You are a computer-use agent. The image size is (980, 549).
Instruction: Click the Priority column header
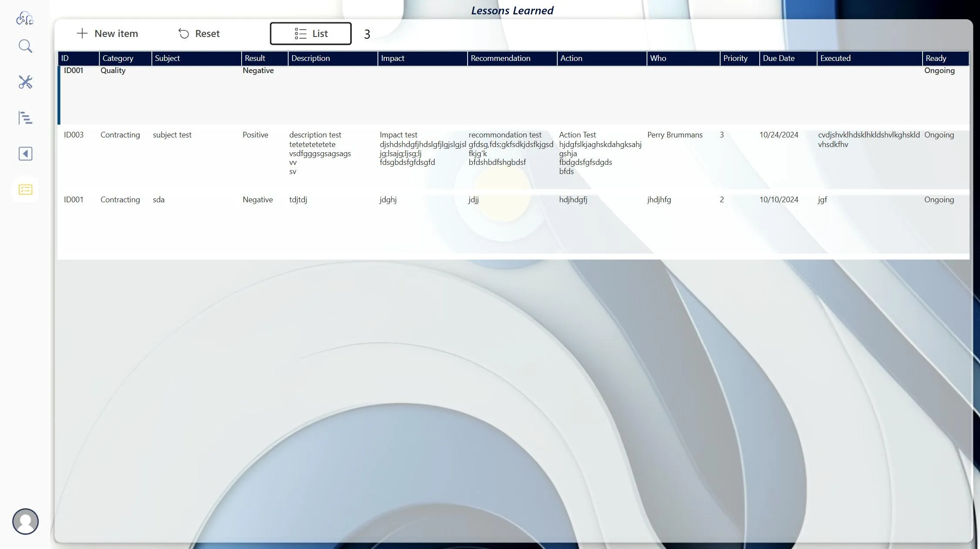(x=740, y=58)
